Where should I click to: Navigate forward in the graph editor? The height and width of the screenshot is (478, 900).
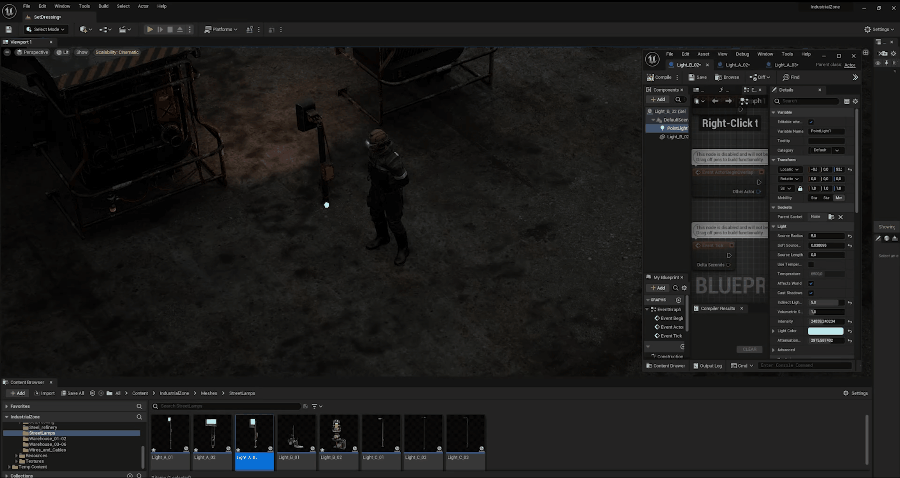[x=728, y=101]
